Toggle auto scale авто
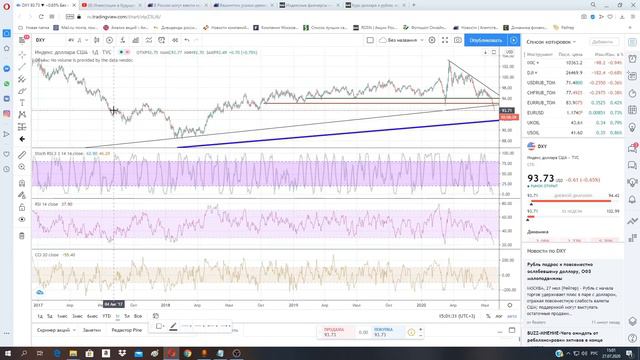 511,316
